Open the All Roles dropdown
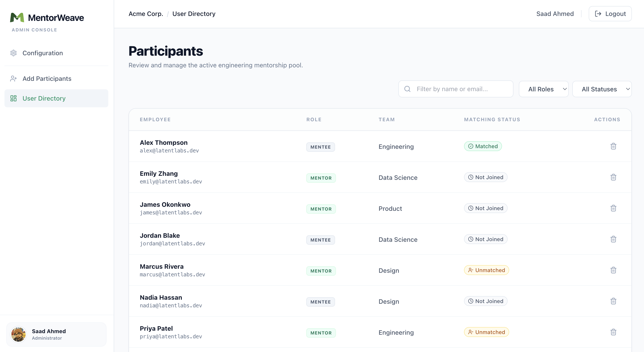Image resolution: width=644 pixels, height=352 pixels. coord(544,89)
